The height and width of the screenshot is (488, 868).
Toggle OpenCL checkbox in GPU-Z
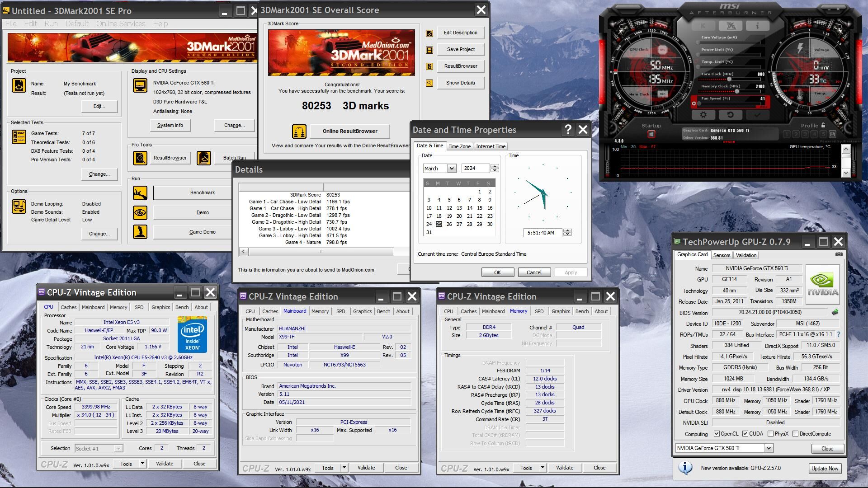coord(717,434)
